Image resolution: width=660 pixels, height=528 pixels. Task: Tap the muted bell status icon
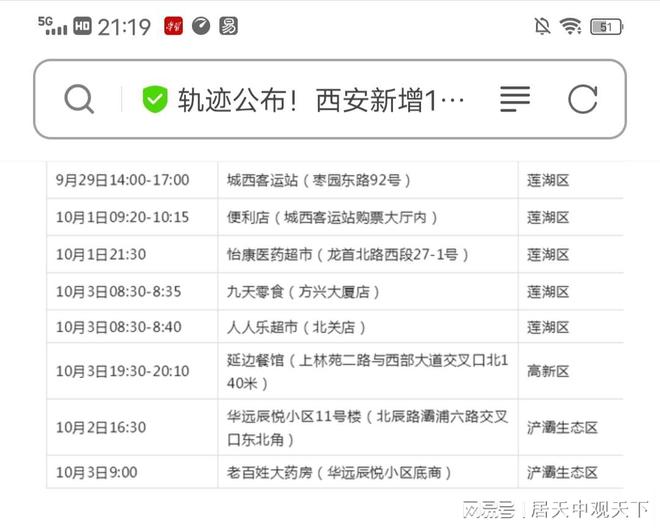[x=543, y=27]
